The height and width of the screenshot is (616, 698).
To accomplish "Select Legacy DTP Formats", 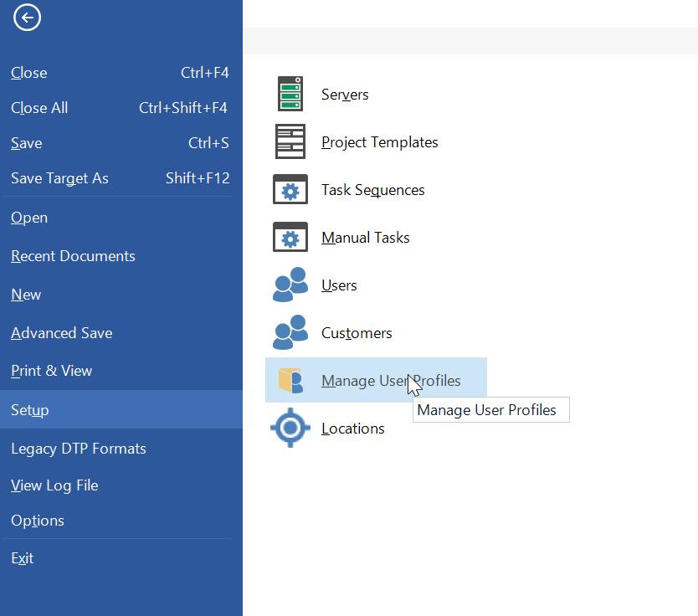I will point(121,449).
